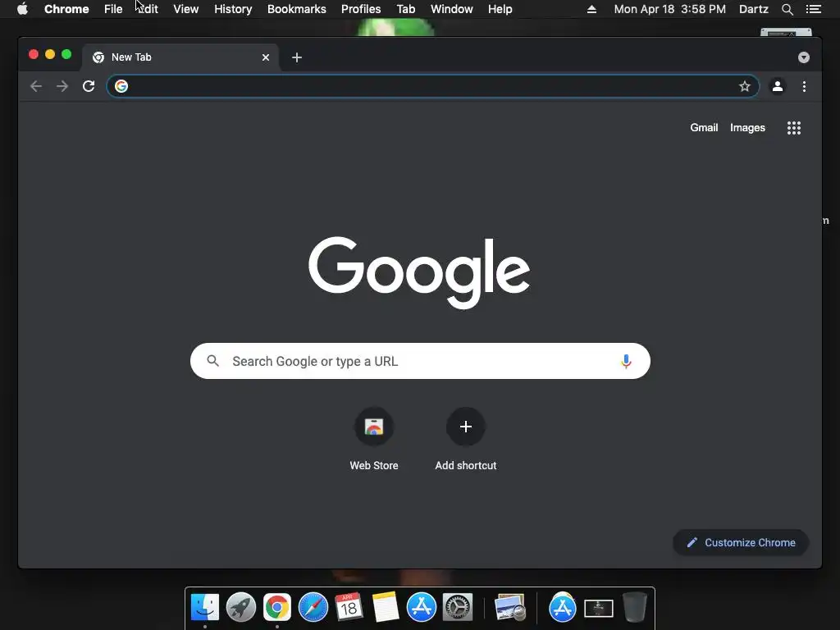Open the Trash in the Dock
The image size is (840, 630).
point(635,608)
